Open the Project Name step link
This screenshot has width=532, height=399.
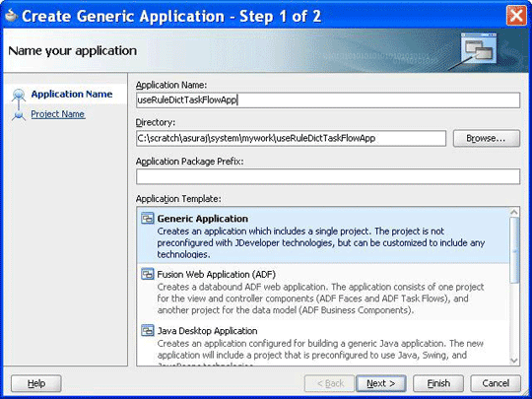(x=58, y=114)
